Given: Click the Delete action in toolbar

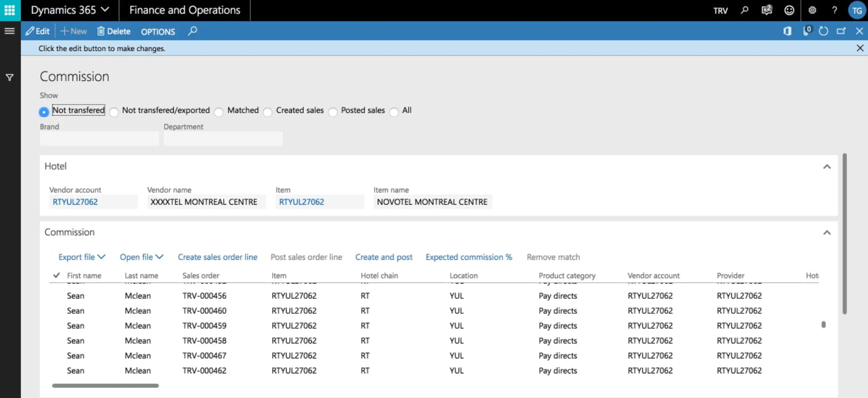Looking at the screenshot, I should pyautogui.click(x=113, y=31).
